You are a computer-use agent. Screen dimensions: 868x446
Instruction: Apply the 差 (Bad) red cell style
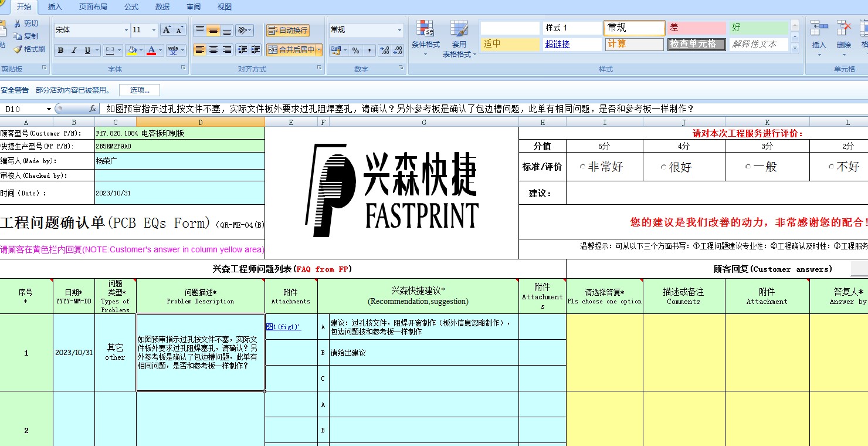click(696, 28)
